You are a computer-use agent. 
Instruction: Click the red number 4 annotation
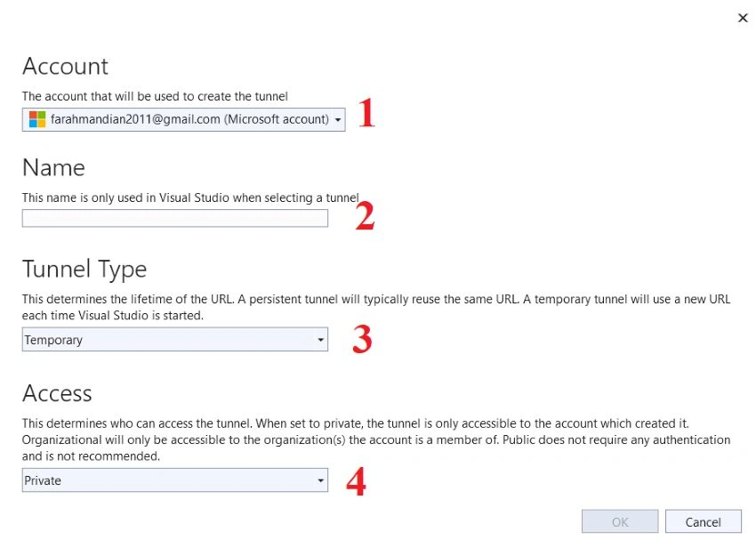tap(357, 481)
